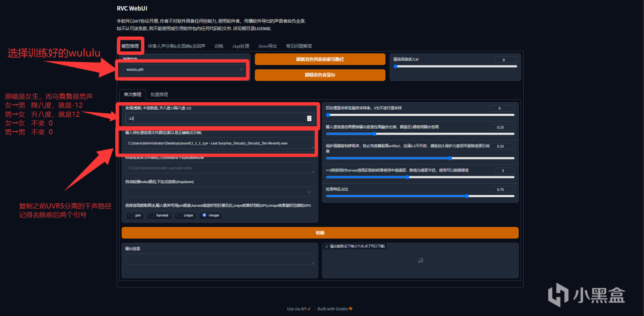The image size is (644, 316).
Task: Click the feature index path field
Action: point(219,168)
